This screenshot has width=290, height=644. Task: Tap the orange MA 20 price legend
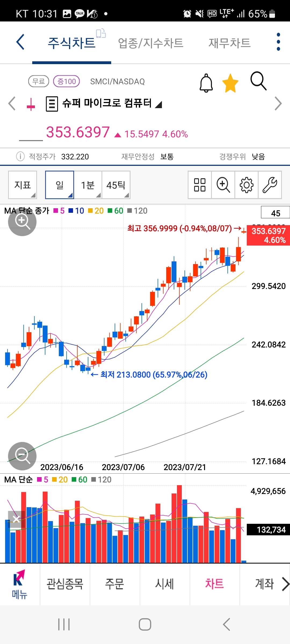96,211
